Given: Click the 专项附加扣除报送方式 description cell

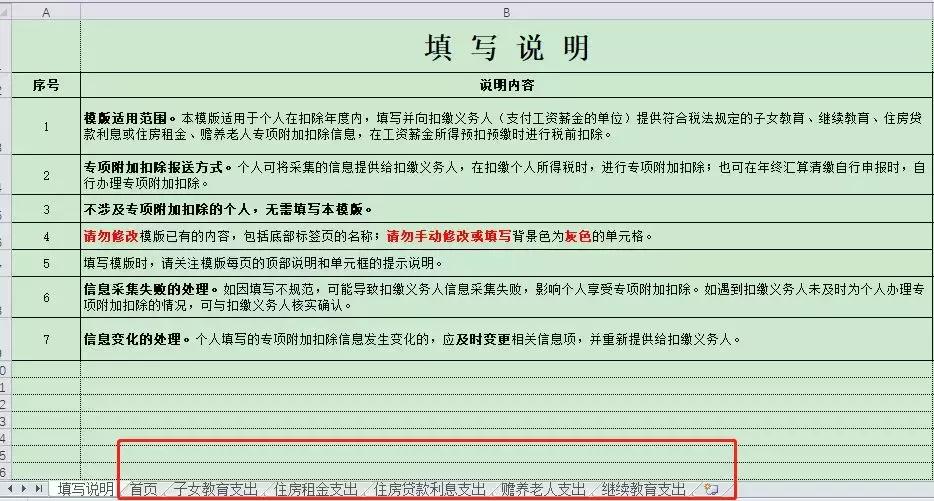Looking at the screenshot, I should 506,175.
